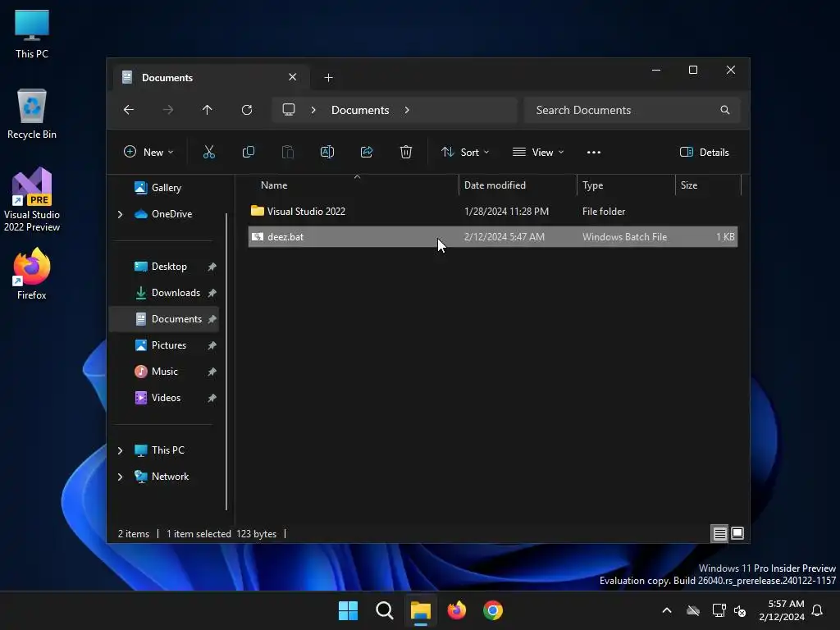
Task: Open the notifications bell
Action: click(x=817, y=610)
